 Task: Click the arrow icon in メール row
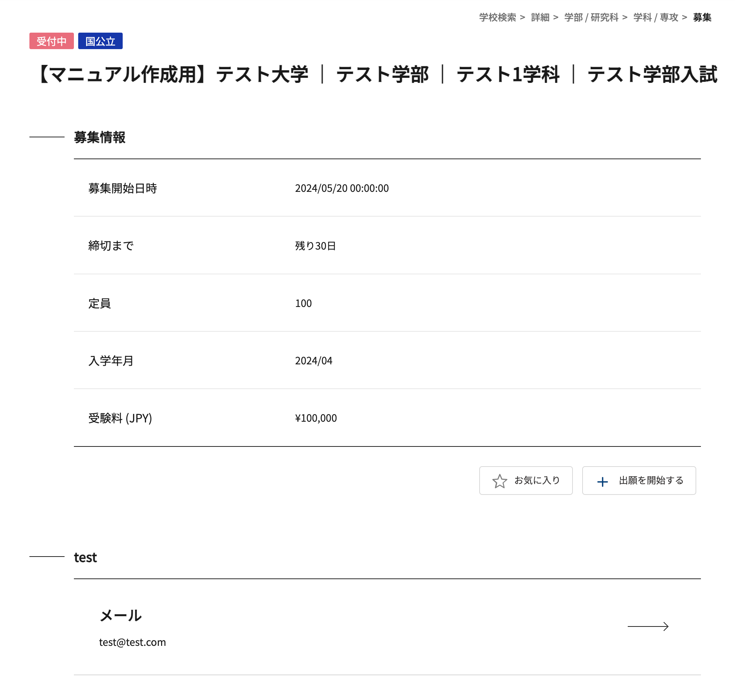647,626
